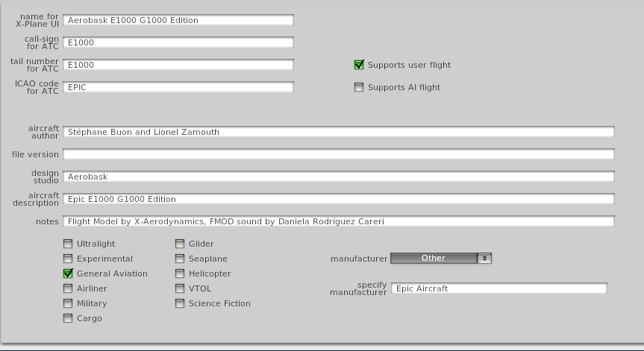Enable the Supports AI flight checkbox
Image resolution: width=644 pixels, height=351 pixels.
[359, 87]
